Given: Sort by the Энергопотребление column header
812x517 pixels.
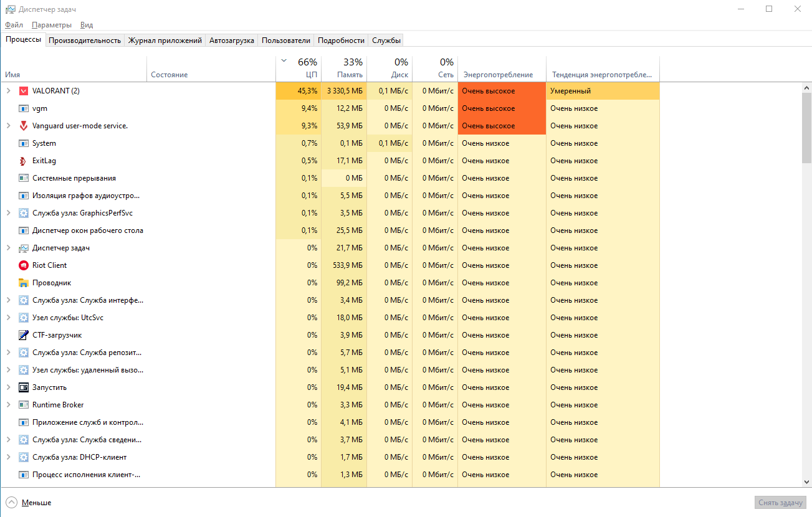Looking at the screenshot, I should [502, 69].
